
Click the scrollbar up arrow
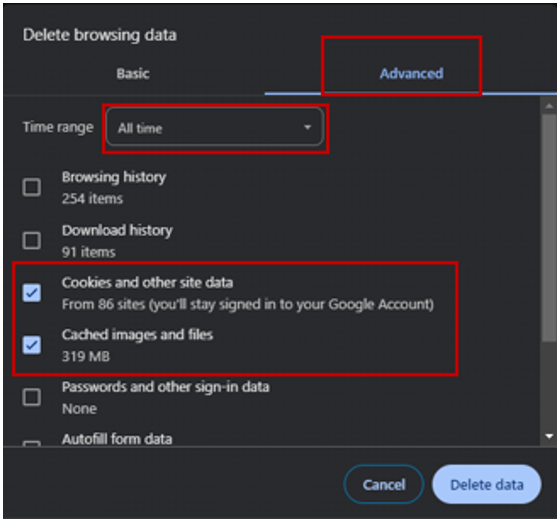tap(549, 106)
